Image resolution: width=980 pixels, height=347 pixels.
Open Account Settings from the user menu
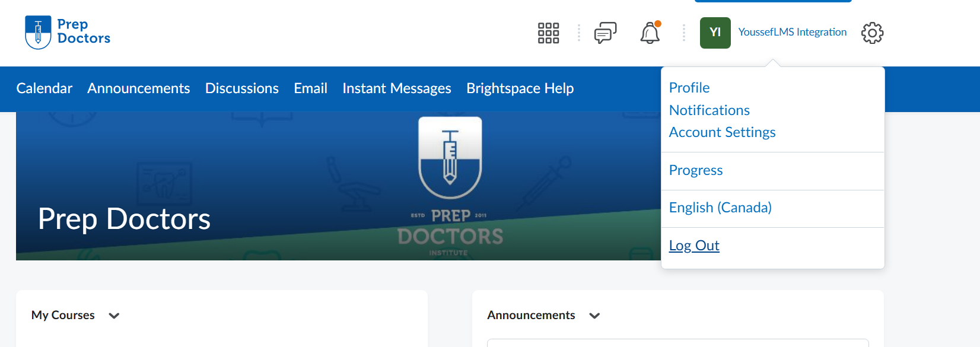[723, 132]
